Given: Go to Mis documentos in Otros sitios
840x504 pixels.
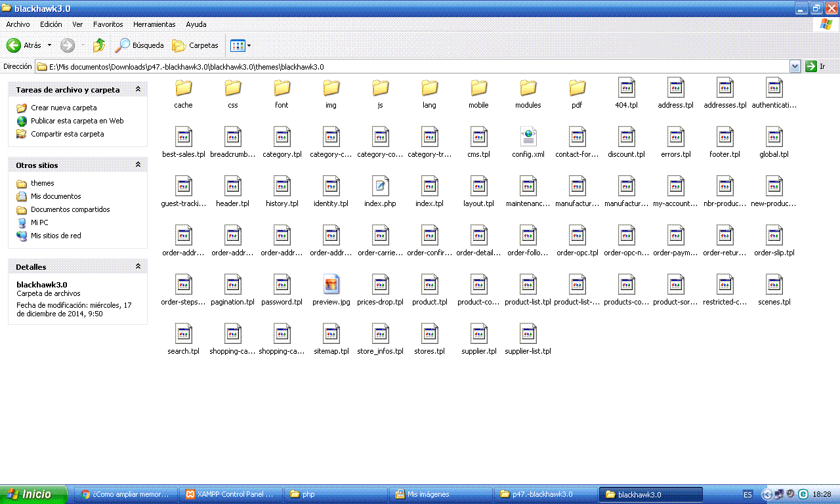Looking at the screenshot, I should click(56, 196).
